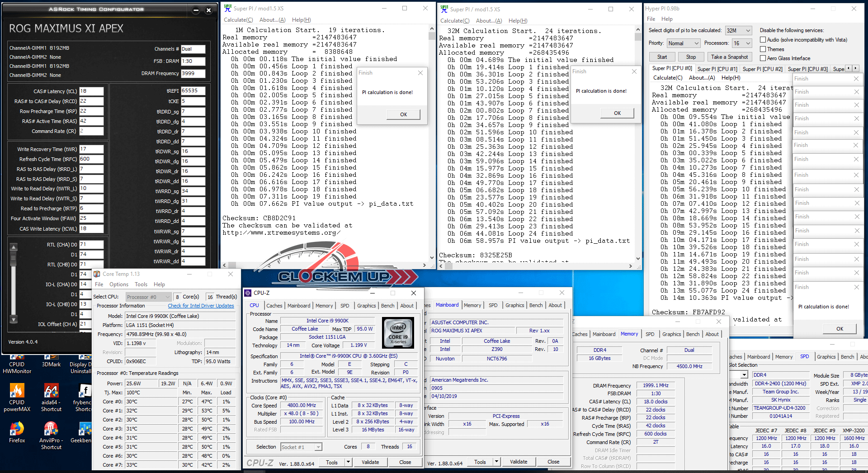
Task: Open the pi digits 32M dropdown
Action: (738, 31)
